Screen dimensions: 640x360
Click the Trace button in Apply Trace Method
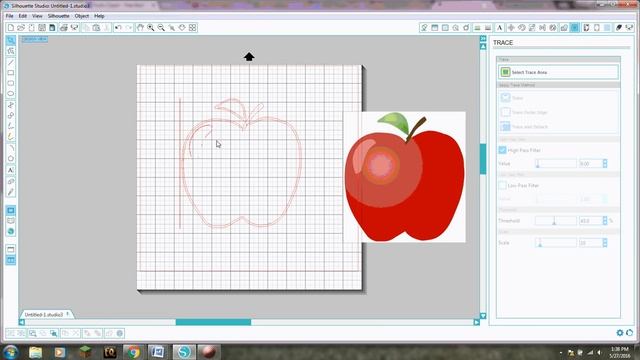[511, 98]
